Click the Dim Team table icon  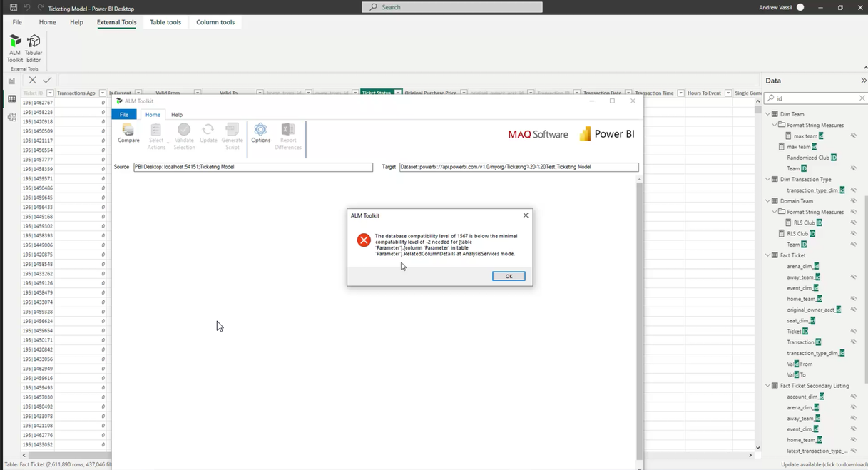click(x=775, y=114)
